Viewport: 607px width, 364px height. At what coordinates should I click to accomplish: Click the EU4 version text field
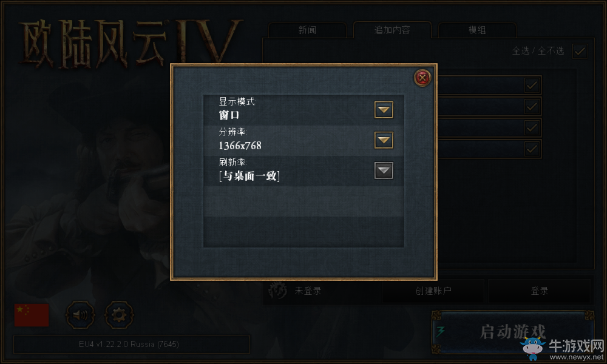[132, 344]
